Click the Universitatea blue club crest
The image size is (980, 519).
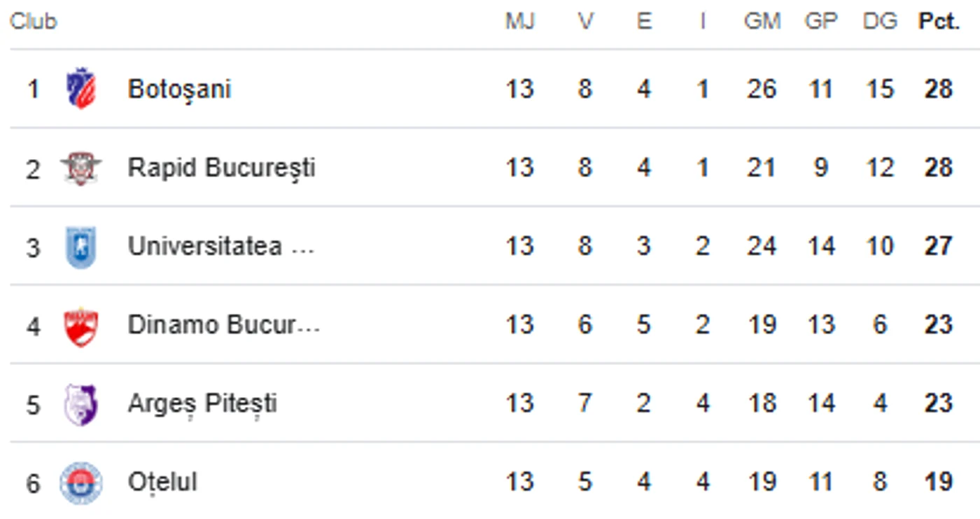pos(81,247)
